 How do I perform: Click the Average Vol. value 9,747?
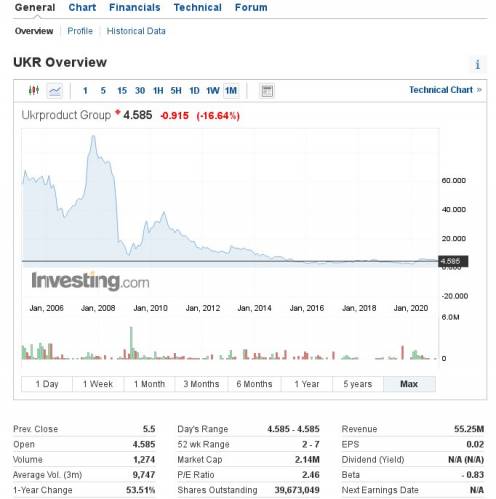[x=144, y=475]
